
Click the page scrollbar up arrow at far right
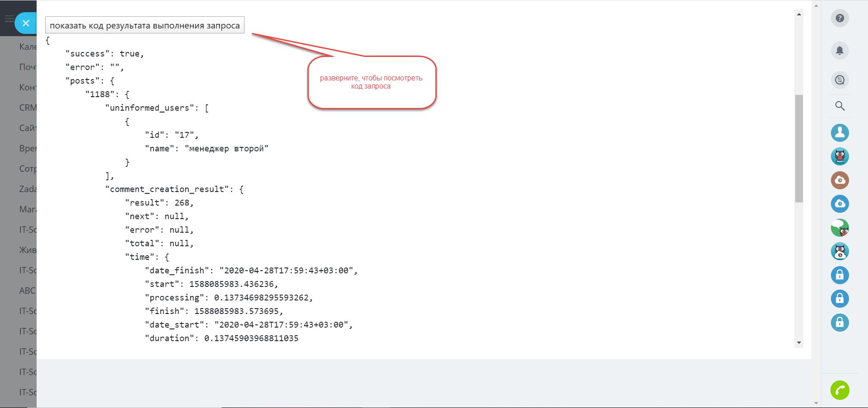816,5
